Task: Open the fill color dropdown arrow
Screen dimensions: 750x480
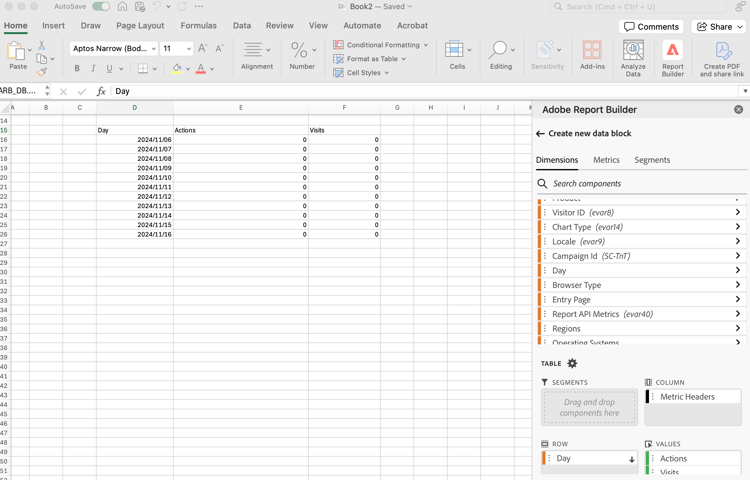Action: (x=188, y=69)
